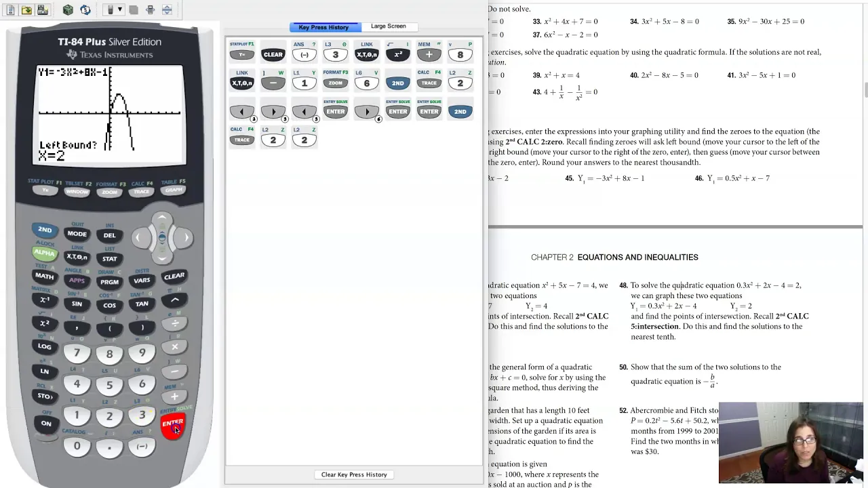Click the SIN key on the calculator
868x488 pixels.
click(x=77, y=304)
